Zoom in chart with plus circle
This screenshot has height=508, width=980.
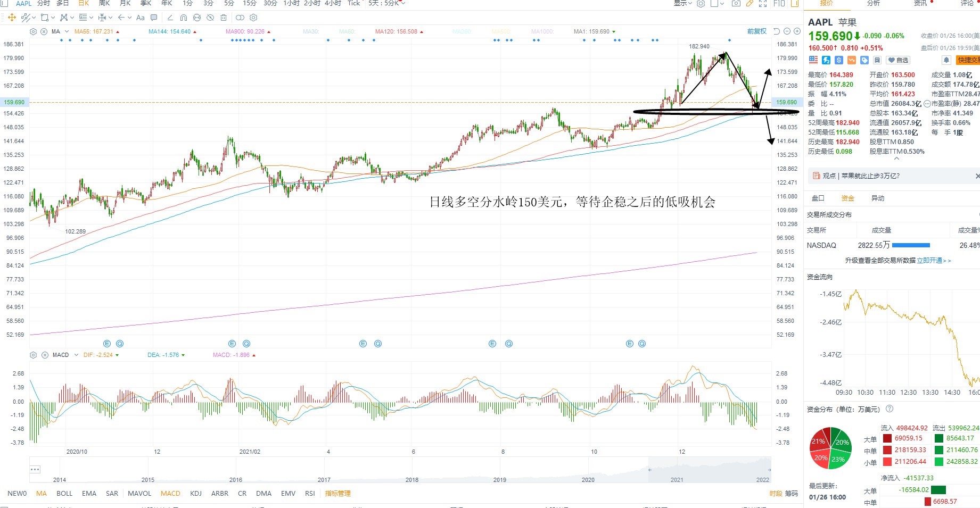[x=797, y=31]
